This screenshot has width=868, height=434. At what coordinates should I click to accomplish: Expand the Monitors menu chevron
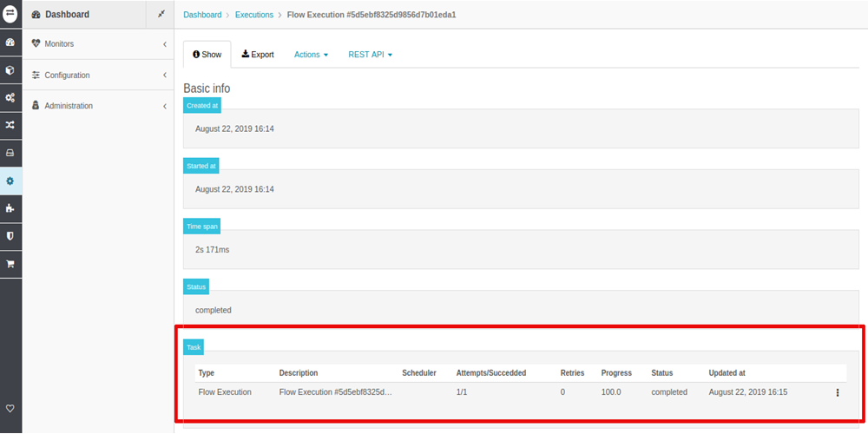pyautogui.click(x=164, y=43)
